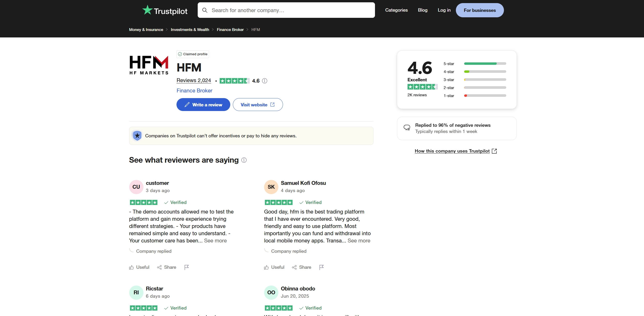Click the five stars on Ricstar's review
The height and width of the screenshot is (316, 644).
tap(144, 308)
